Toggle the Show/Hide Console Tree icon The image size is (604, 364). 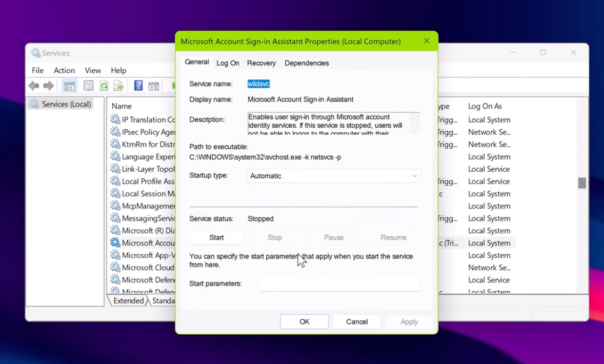[69, 85]
